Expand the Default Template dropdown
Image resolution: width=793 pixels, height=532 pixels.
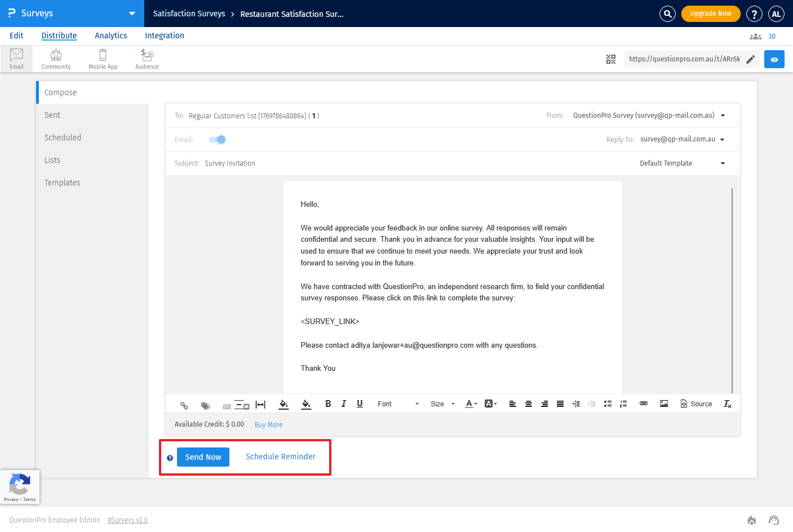tap(682, 163)
